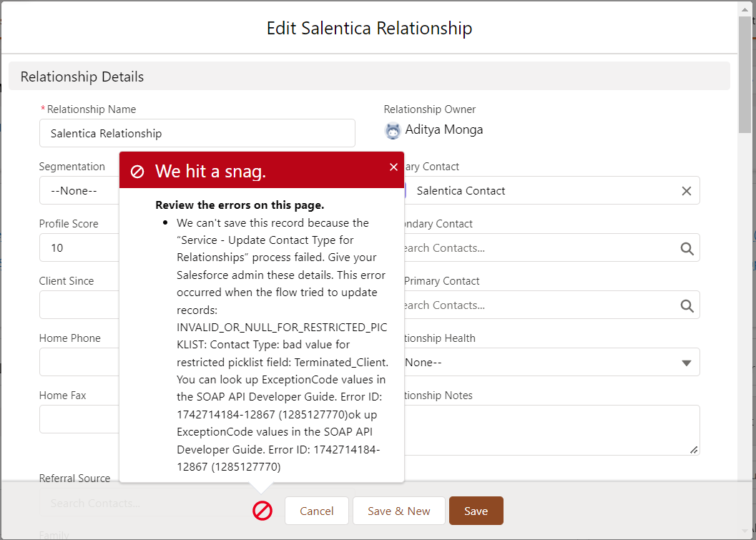The width and height of the screenshot is (756, 540).
Task: Click Aditya Monga's owner avatar icon
Action: point(393,131)
